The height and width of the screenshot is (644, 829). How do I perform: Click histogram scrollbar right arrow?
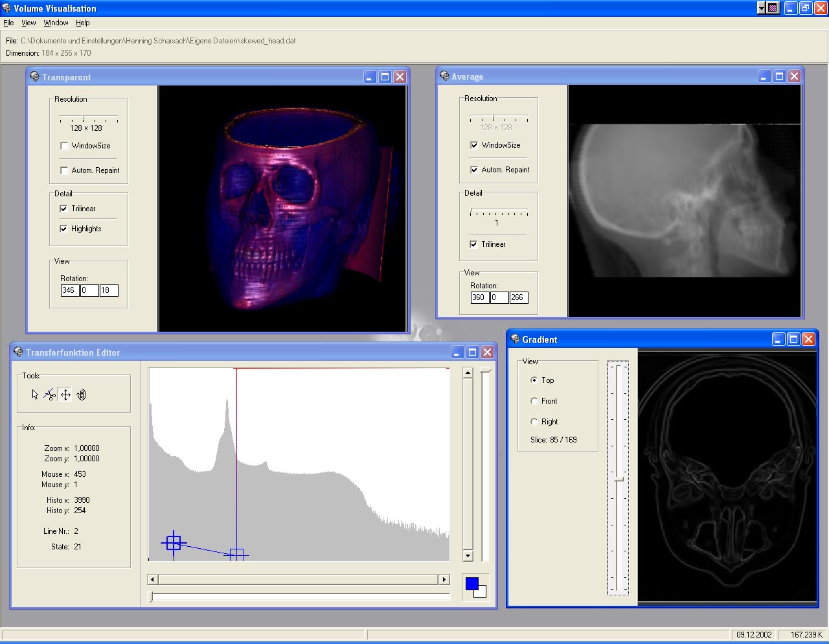[x=444, y=579]
